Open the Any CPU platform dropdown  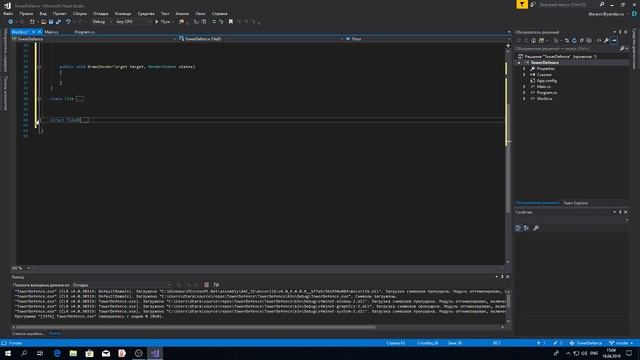point(133,22)
